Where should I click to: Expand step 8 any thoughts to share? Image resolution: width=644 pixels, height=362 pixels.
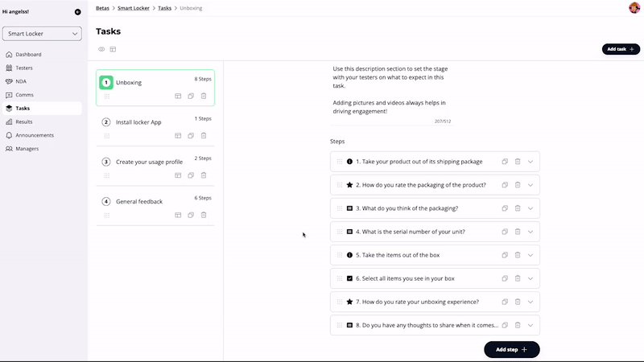(530, 326)
